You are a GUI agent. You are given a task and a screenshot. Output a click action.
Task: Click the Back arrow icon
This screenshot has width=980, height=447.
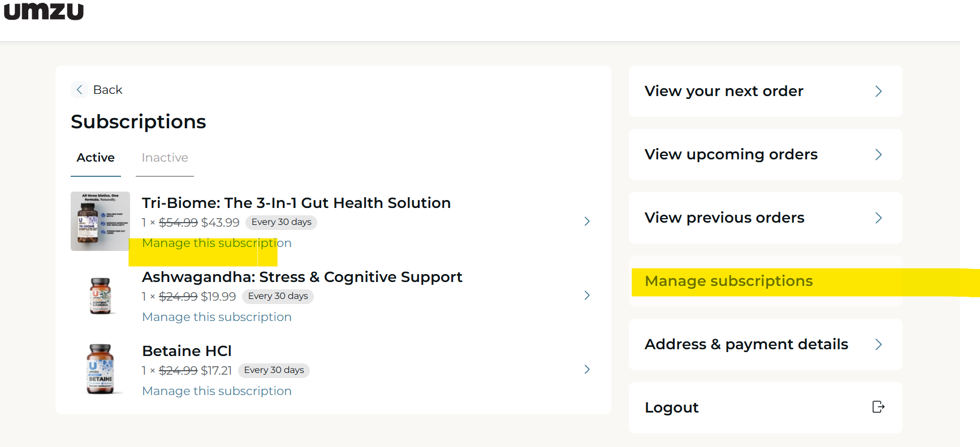pyautogui.click(x=79, y=90)
